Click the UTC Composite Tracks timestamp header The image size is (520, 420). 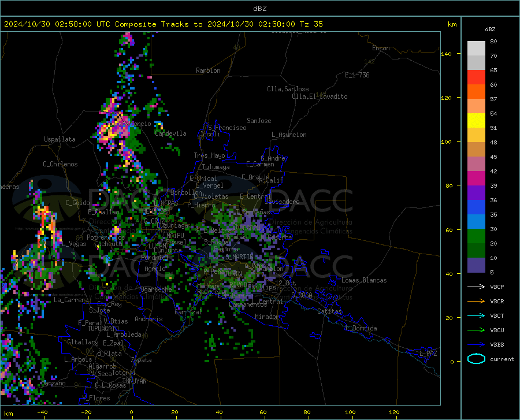[163, 24]
